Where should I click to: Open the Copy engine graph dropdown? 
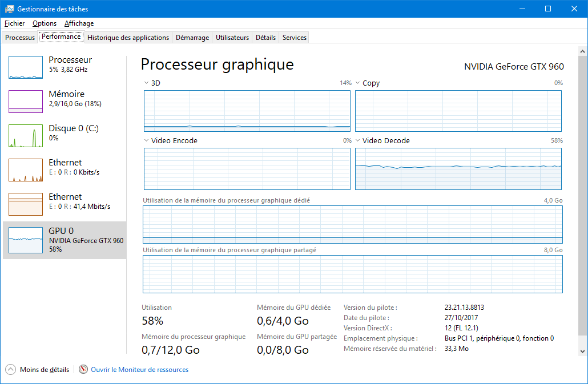point(358,83)
